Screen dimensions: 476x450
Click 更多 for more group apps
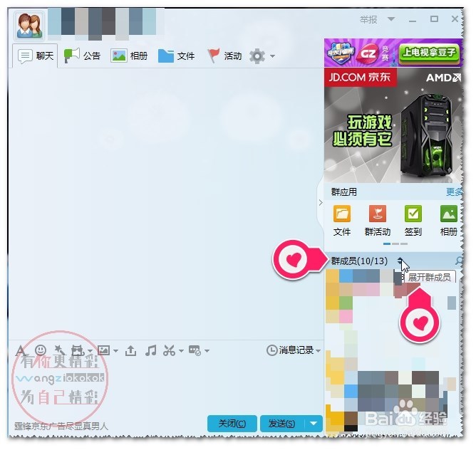coord(453,192)
